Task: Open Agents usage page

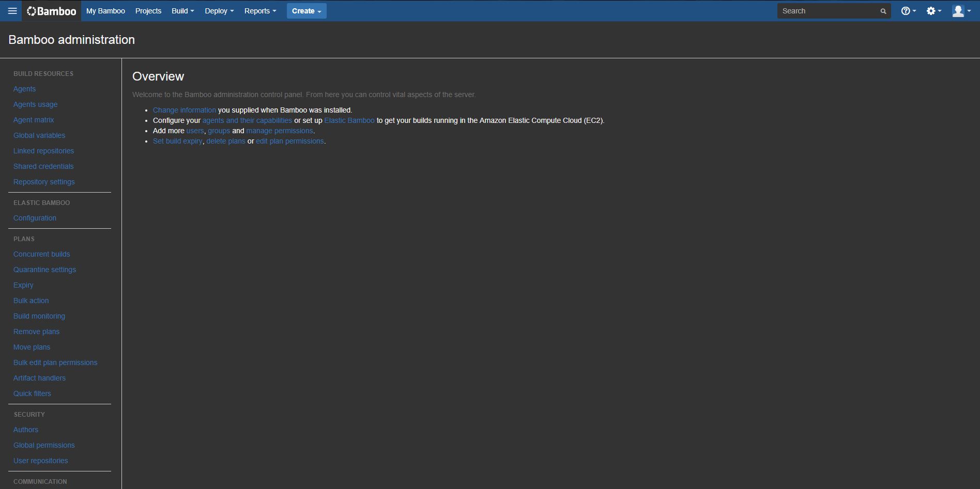Action: (x=36, y=104)
